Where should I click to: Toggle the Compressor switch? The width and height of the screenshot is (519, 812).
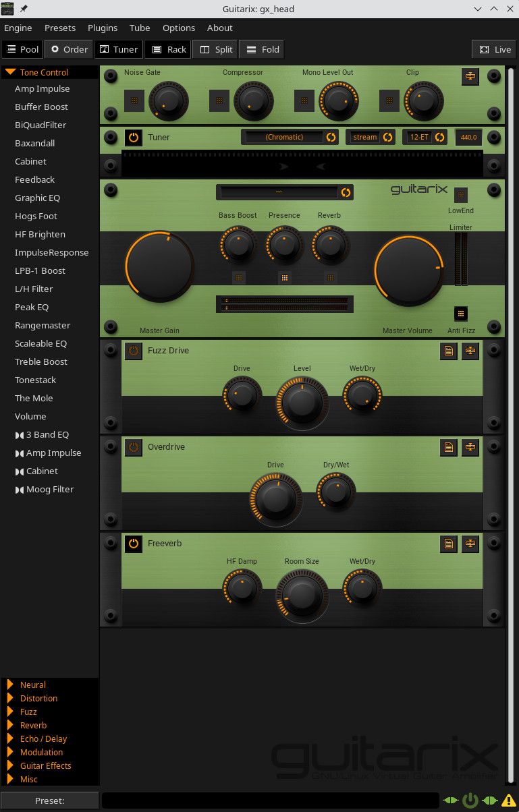coord(219,100)
